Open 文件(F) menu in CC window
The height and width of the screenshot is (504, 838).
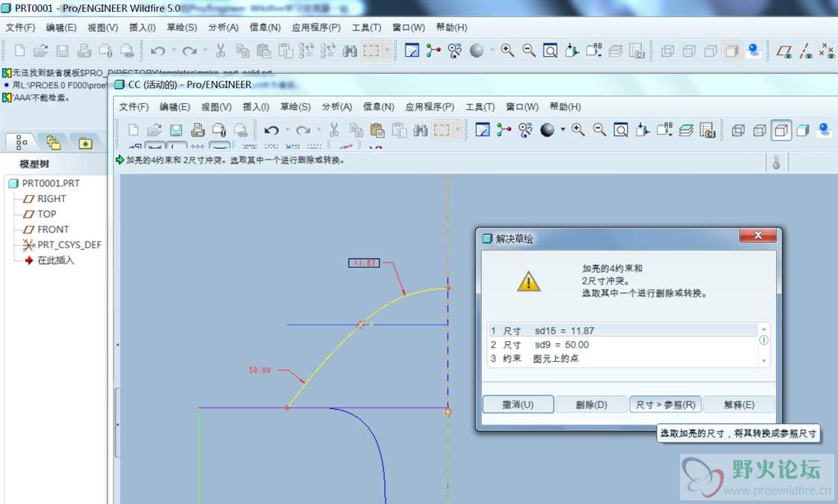click(x=134, y=107)
